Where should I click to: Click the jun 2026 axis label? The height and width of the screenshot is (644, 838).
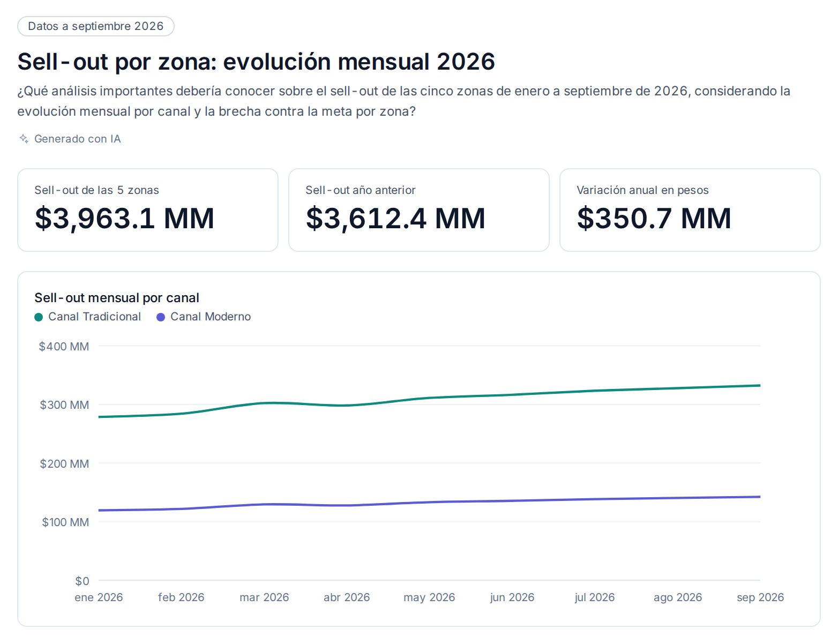[512, 597]
